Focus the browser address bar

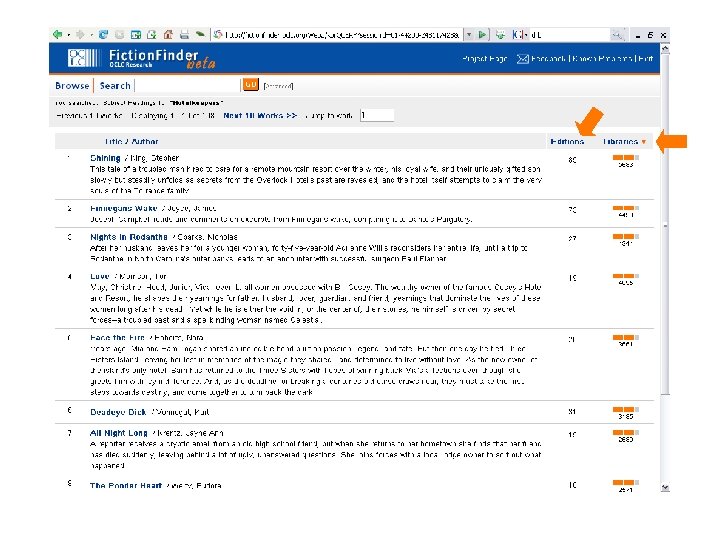(x=342, y=35)
